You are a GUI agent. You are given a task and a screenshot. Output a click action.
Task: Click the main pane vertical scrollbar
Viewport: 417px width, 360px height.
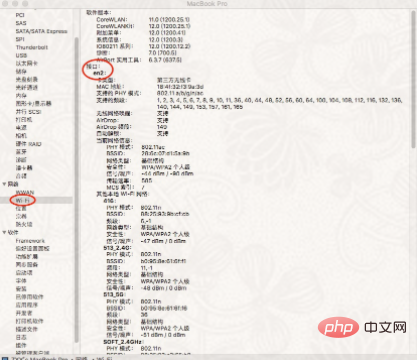tap(414, 78)
